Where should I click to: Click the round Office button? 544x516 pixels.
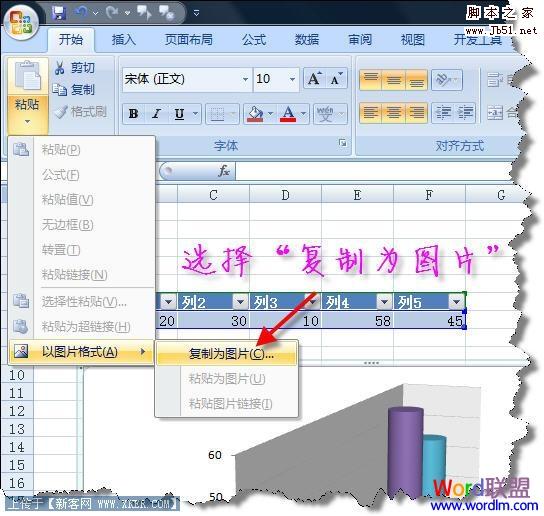click(21, 22)
